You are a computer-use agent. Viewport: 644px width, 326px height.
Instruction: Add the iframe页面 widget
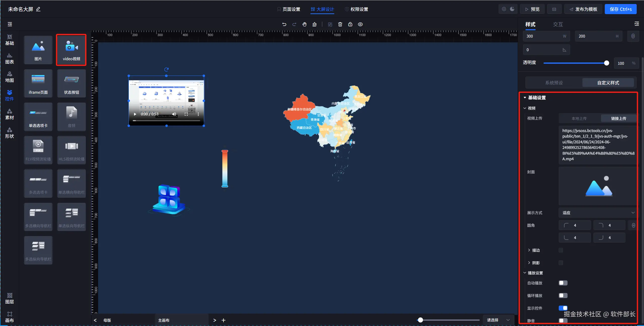pyautogui.click(x=38, y=83)
